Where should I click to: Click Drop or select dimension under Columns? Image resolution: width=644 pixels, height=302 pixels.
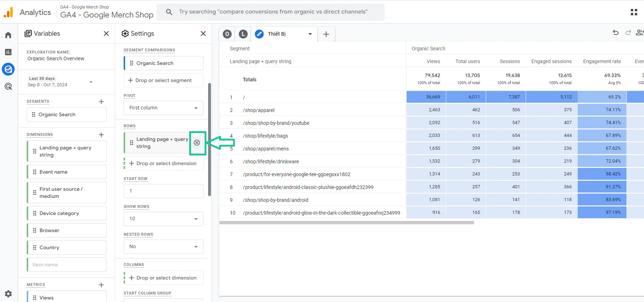(164, 278)
